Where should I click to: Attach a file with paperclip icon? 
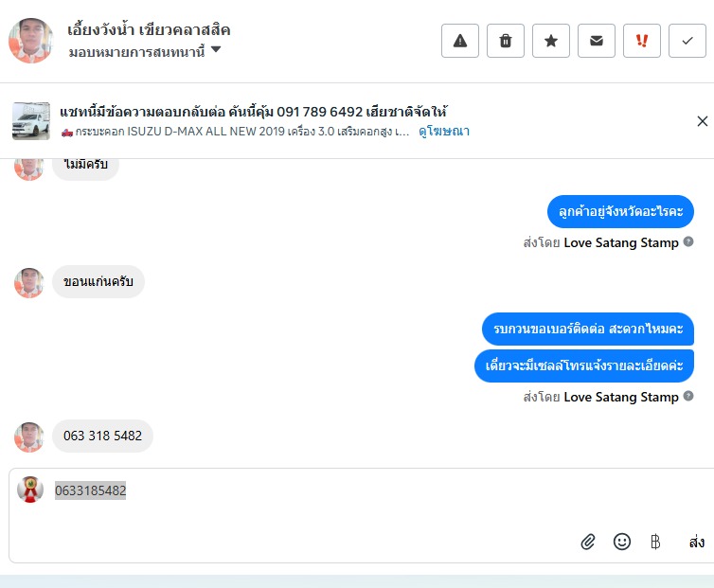coord(588,542)
